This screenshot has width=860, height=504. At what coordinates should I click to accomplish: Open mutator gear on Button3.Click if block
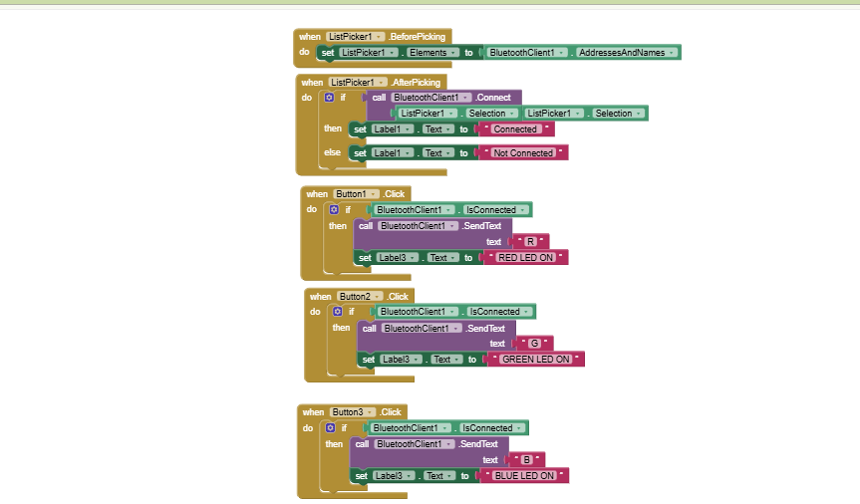(x=330, y=427)
